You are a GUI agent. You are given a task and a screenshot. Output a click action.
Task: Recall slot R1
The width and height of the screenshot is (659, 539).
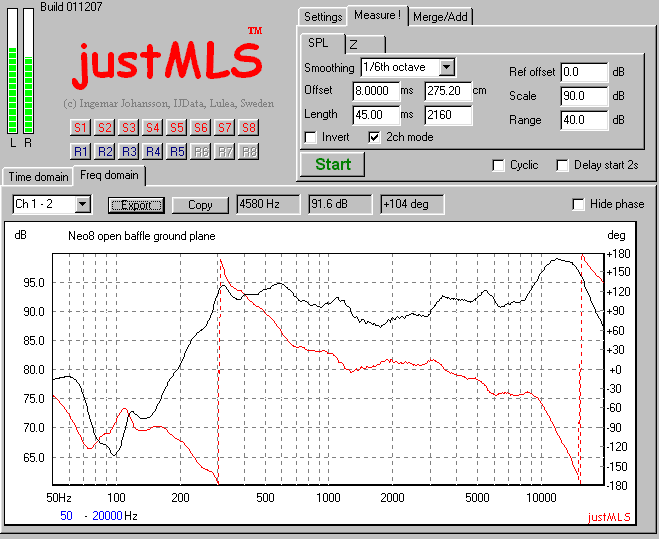(80, 151)
